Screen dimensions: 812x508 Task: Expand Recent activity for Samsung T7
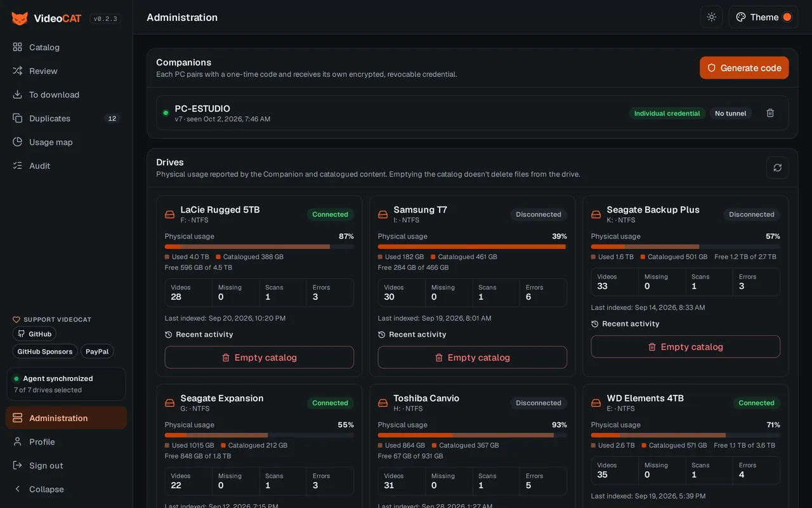pos(412,335)
